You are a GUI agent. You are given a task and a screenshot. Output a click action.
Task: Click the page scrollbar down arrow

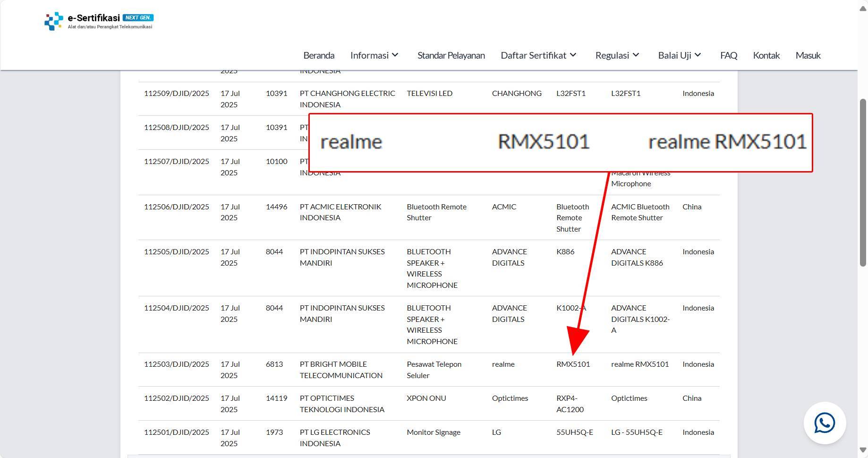click(863, 450)
